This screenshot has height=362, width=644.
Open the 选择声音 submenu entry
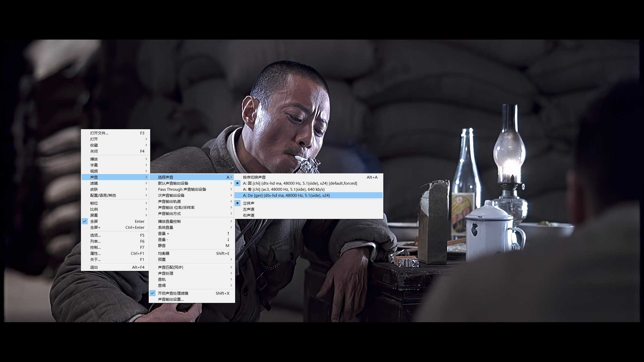[x=192, y=177]
